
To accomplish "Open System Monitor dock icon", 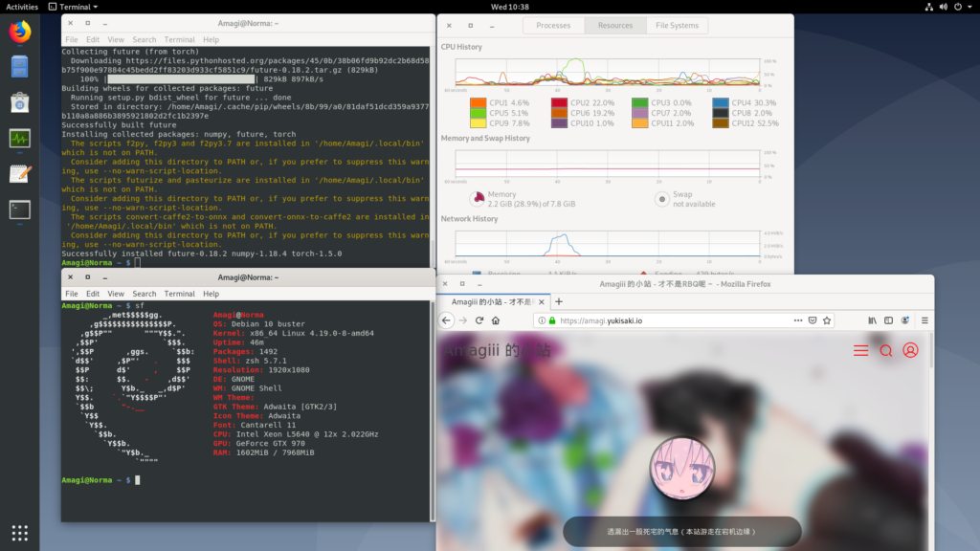I will pyautogui.click(x=19, y=138).
